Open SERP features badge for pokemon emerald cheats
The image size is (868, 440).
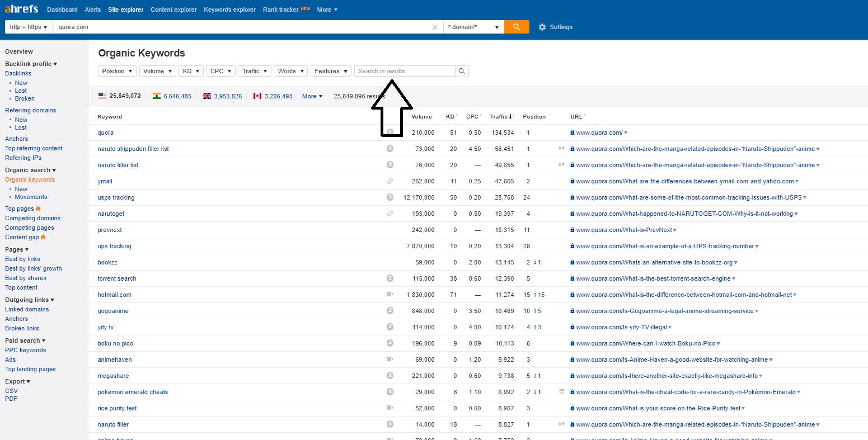(x=390, y=392)
